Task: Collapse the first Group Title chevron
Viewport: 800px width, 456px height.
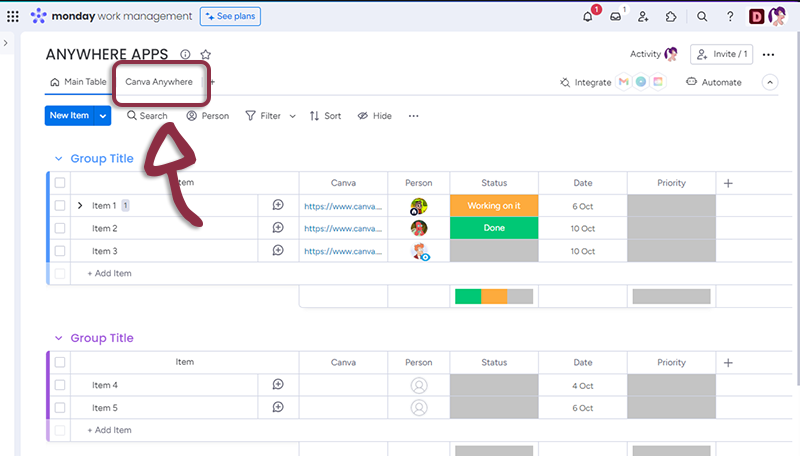Action: 58,159
